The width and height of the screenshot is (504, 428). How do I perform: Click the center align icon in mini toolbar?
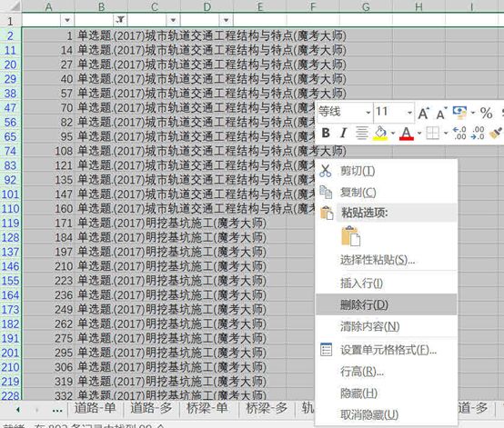click(362, 133)
